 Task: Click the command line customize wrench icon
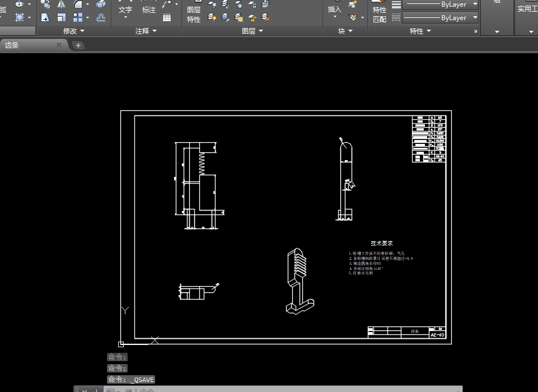tap(96, 390)
